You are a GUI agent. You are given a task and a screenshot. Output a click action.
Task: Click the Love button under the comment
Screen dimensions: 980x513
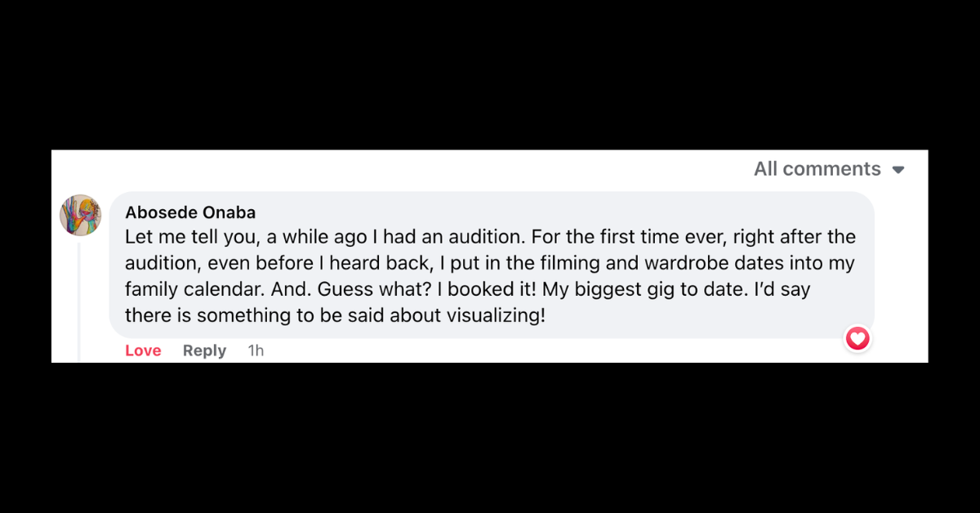pyautogui.click(x=143, y=350)
